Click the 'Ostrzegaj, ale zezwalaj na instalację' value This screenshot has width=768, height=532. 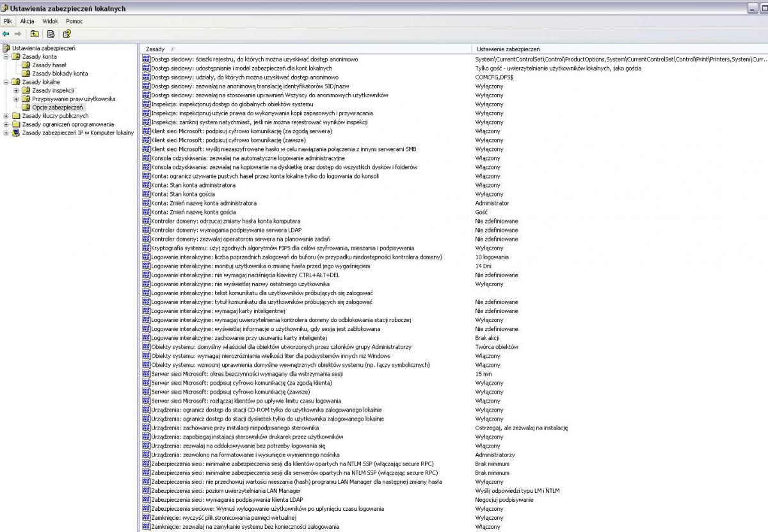[522, 428]
